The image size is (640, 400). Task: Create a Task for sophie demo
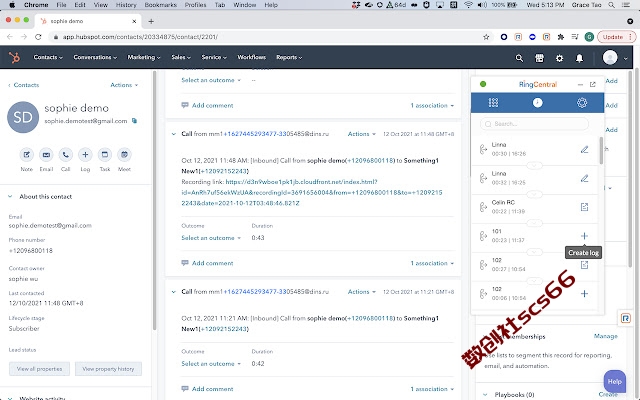(x=104, y=155)
